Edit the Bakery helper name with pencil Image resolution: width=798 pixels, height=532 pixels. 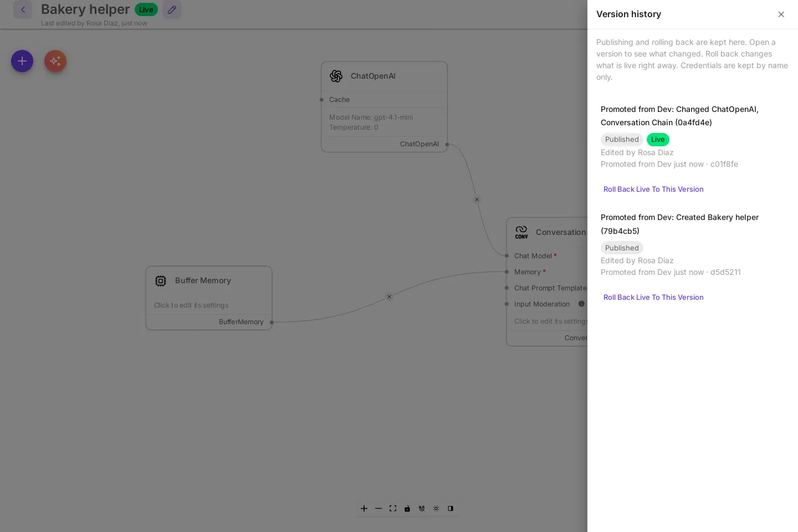coord(172,9)
